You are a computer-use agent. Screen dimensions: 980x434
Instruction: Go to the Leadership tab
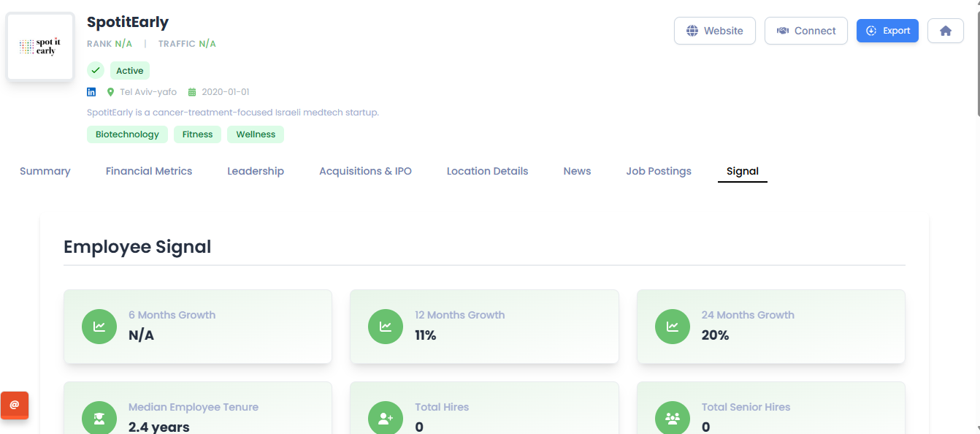pyautogui.click(x=256, y=171)
